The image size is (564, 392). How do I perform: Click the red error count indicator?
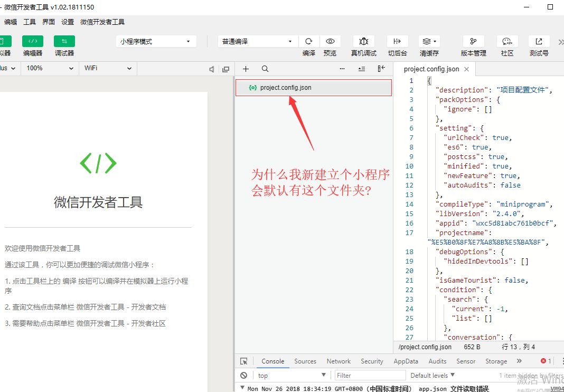(546, 361)
